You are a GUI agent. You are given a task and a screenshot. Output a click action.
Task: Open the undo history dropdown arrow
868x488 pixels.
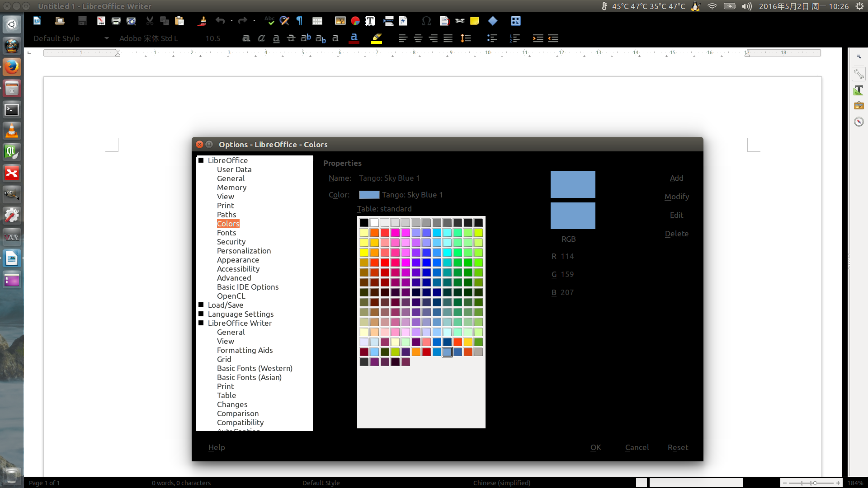coord(231,21)
